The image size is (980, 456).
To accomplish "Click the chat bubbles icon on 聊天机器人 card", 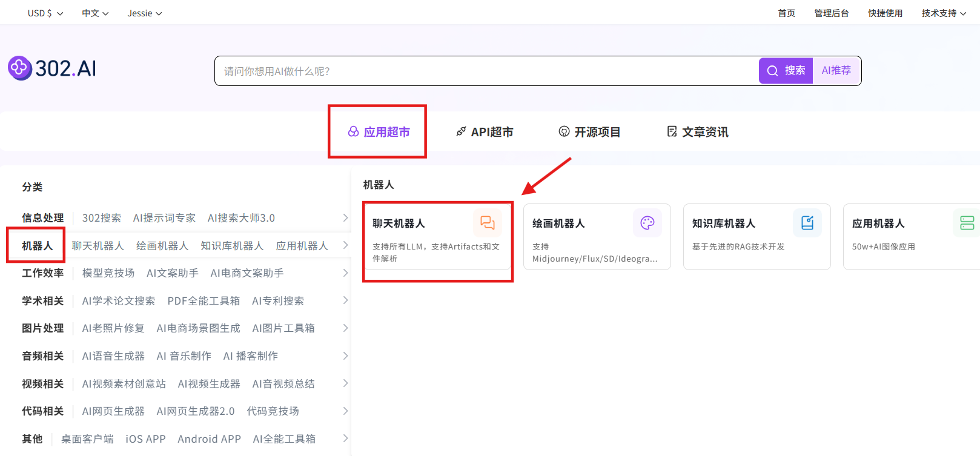I will click(488, 223).
